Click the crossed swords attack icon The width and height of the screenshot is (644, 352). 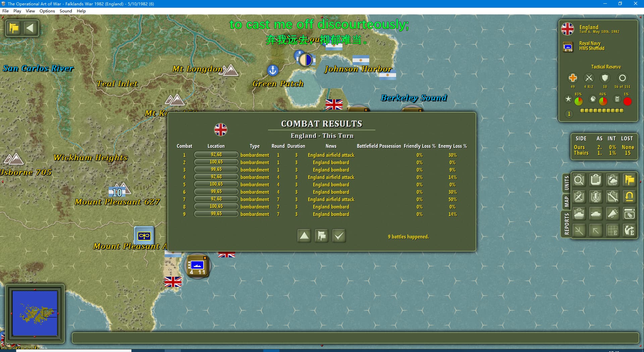(589, 78)
